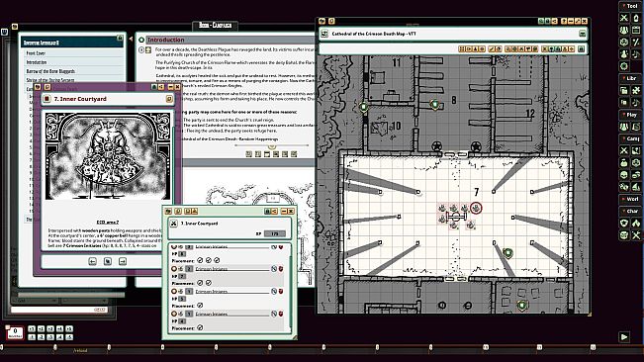Expand the Worl section header in sidebar
Image resolution: width=644 pixels, height=362 pixels.
pyautogui.click(x=631, y=199)
